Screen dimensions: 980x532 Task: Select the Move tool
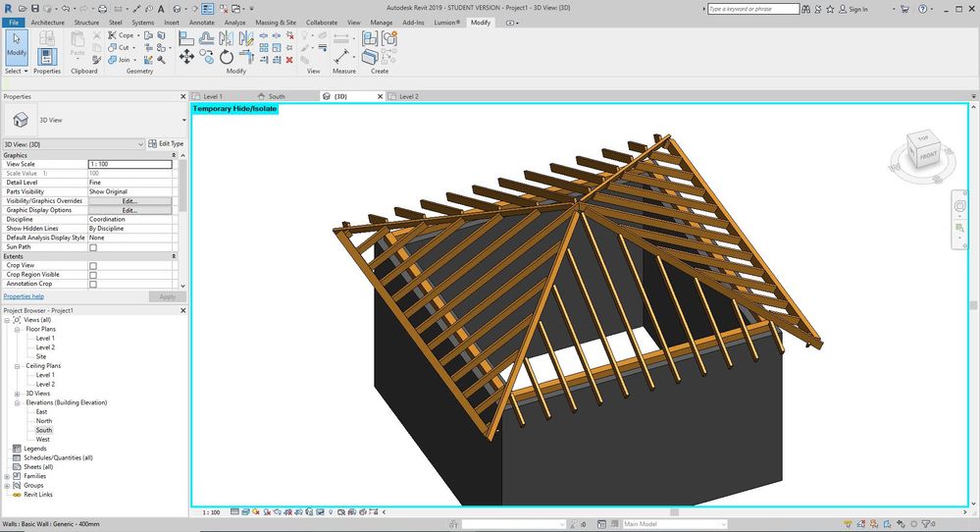point(186,58)
